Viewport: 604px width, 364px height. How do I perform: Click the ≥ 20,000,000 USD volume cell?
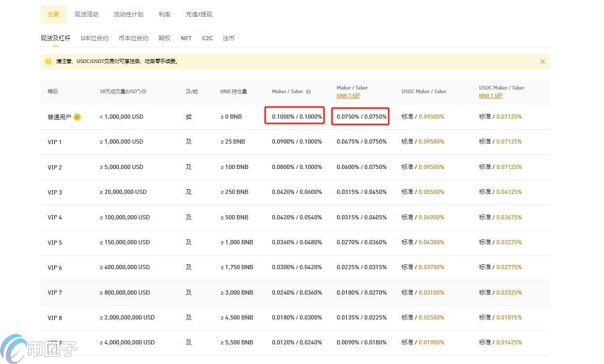click(123, 192)
